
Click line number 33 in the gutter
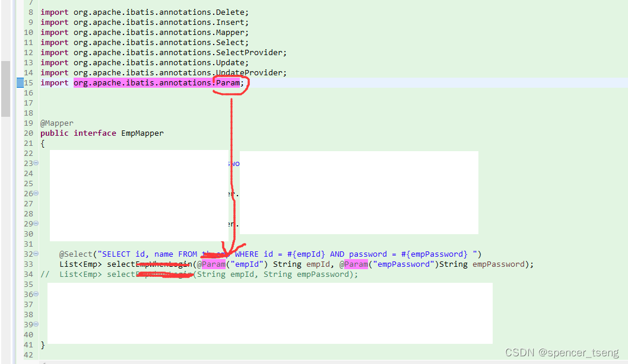28,264
